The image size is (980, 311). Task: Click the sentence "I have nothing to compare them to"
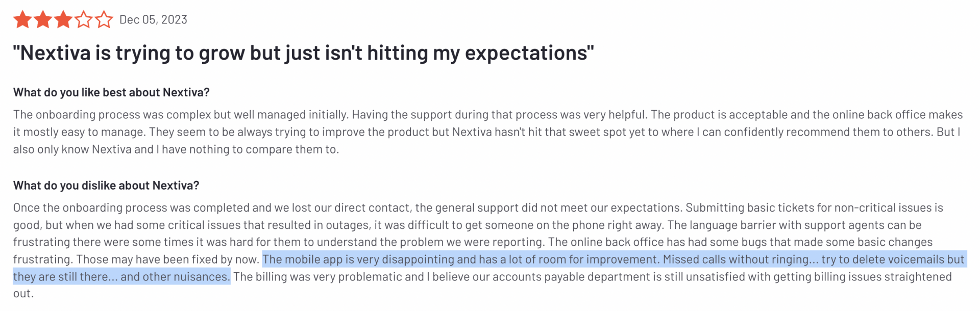click(x=248, y=149)
